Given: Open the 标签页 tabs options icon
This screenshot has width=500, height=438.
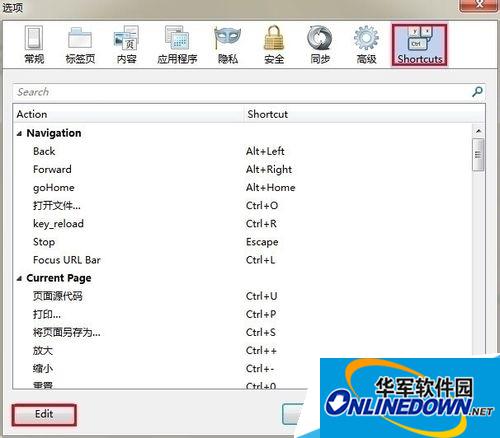Looking at the screenshot, I should 80,45.
